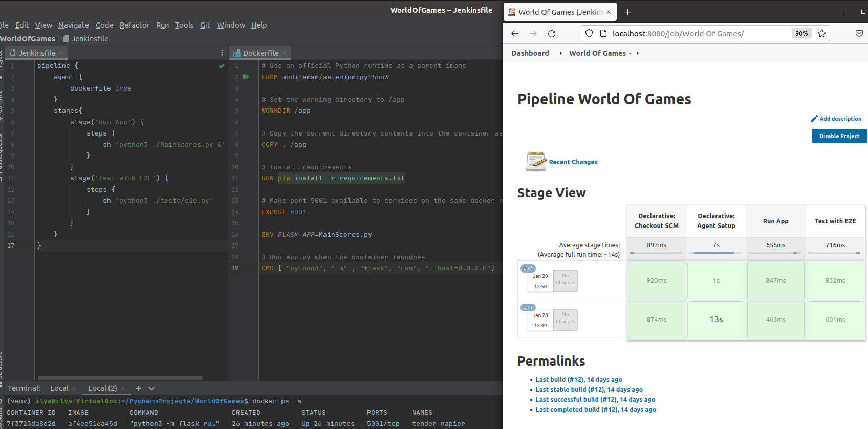The height and width of the screenshot is (429, 868).
Task: Close the World Of Games browser tab
Action: click(609, 12)
